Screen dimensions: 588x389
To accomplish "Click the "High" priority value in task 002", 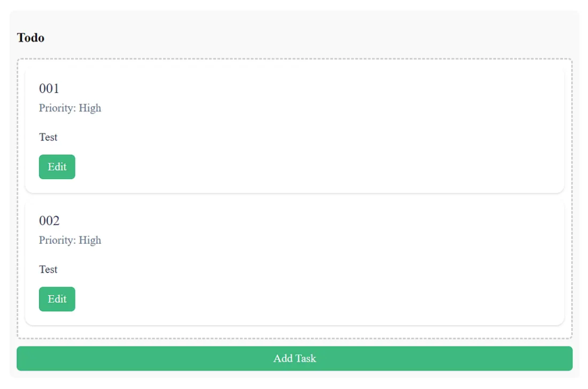I will [x=90, y=240].
